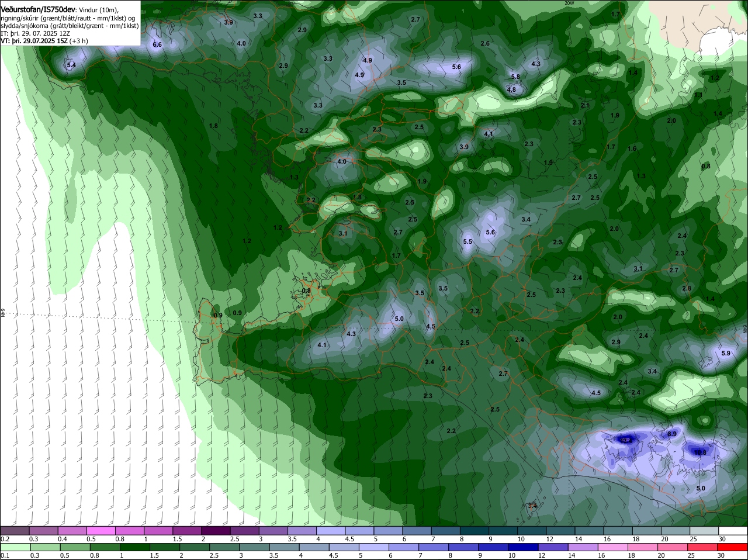748x560 pixels.
Task: Select the darkest green 1–1.5 swatch in the lower legend
Action: click(x=135, y=548)
